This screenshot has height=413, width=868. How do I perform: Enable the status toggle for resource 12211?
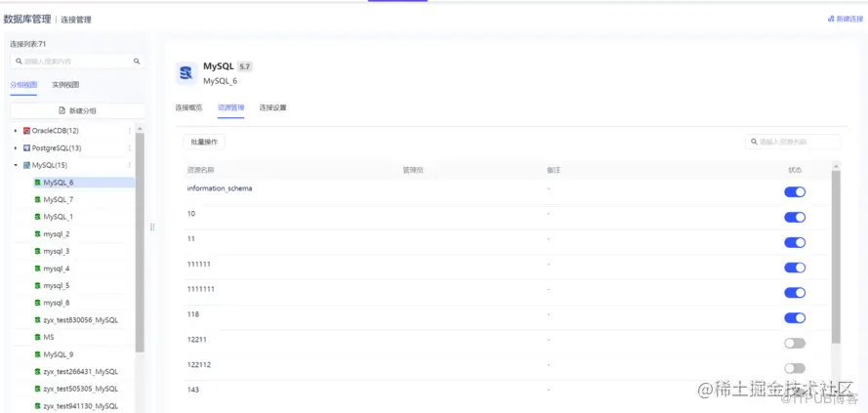[x=795, y=344]
